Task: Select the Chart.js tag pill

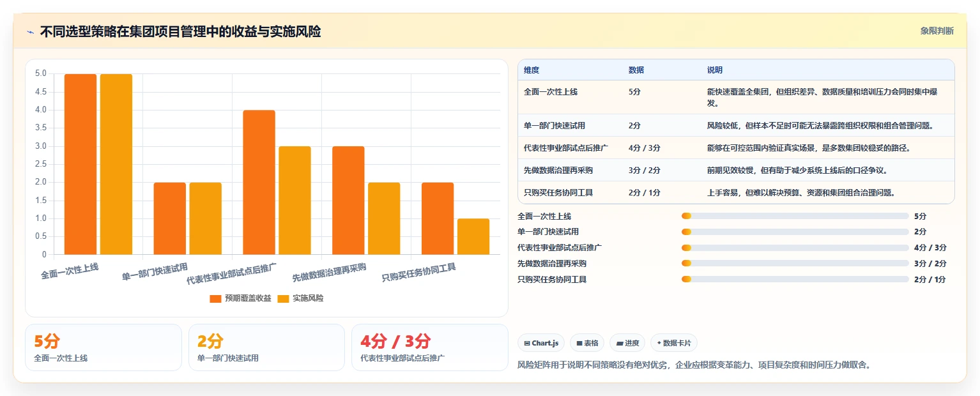Action: (x=541, y=343)
